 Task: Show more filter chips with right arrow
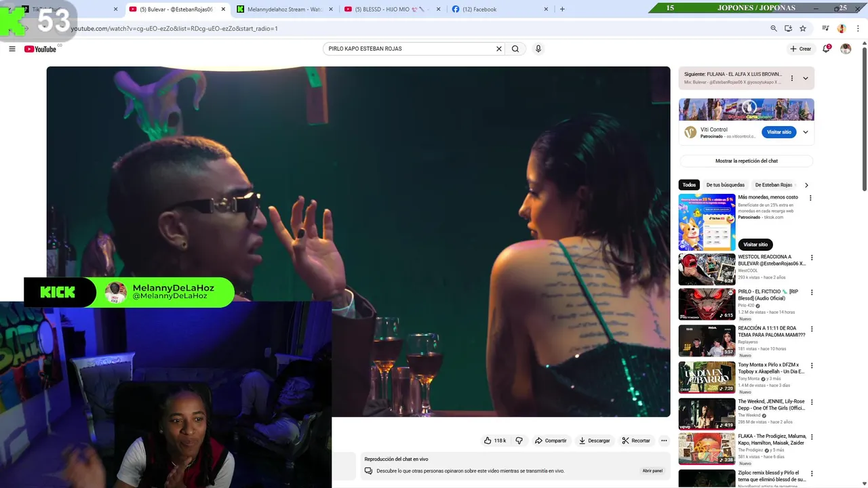806,185
